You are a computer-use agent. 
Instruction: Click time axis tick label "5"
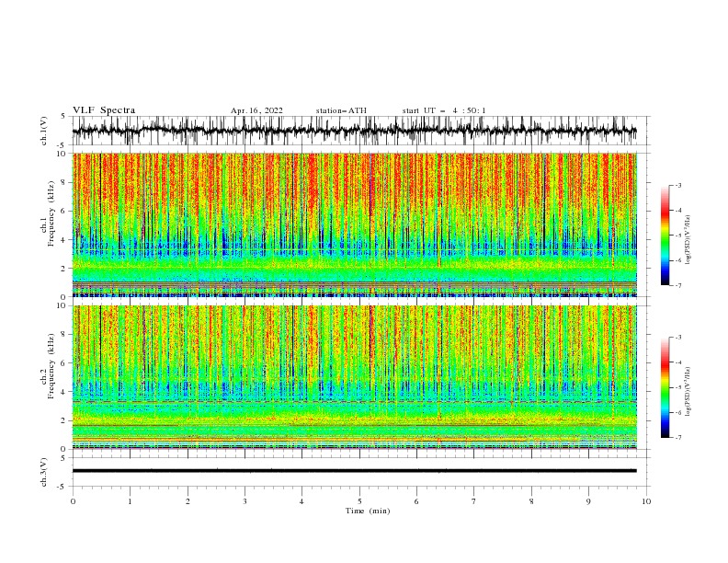pos(359,501)
